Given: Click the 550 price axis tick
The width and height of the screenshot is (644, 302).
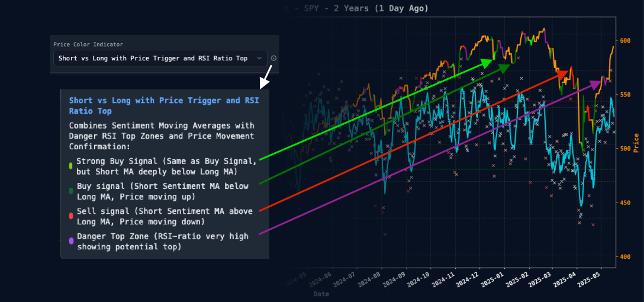Looking at the screenshot, I should click(x=626, y=95).
